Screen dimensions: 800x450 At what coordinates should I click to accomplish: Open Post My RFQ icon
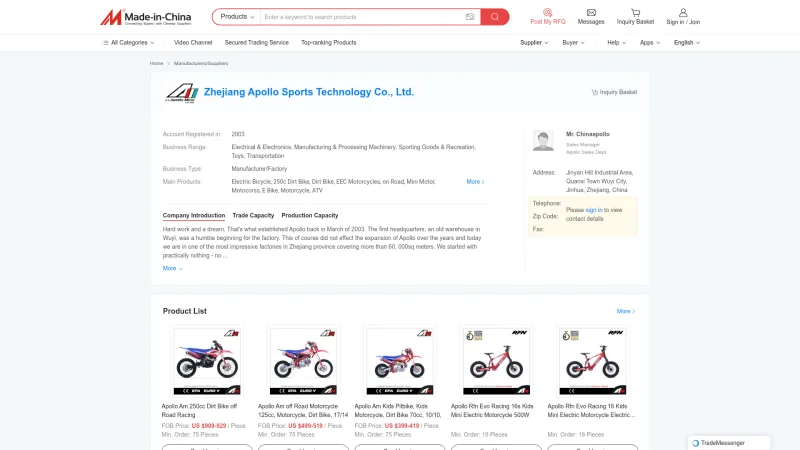tap(547, 12)
